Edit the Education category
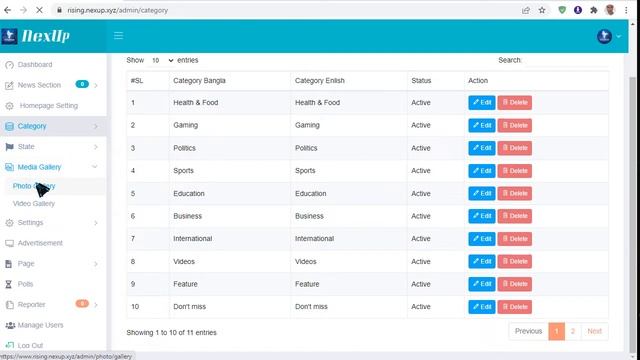 click(x=482, y=193)
